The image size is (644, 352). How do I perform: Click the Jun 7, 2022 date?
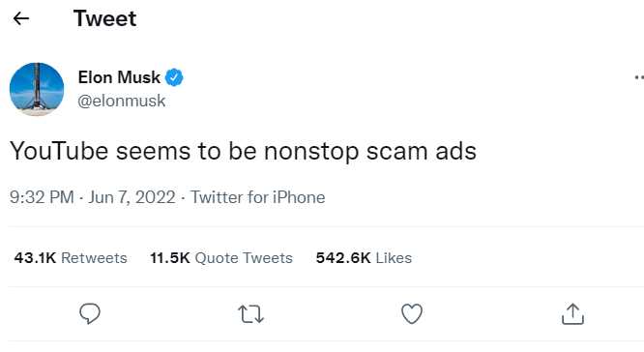[132, 197]
